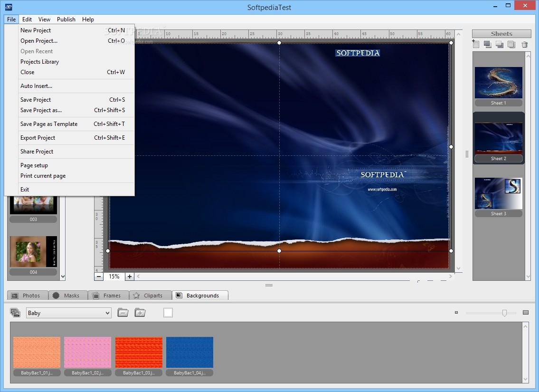Open the Baby category dropdown
The width and height of the screenshot is (539, 392).
coord(69,313)
